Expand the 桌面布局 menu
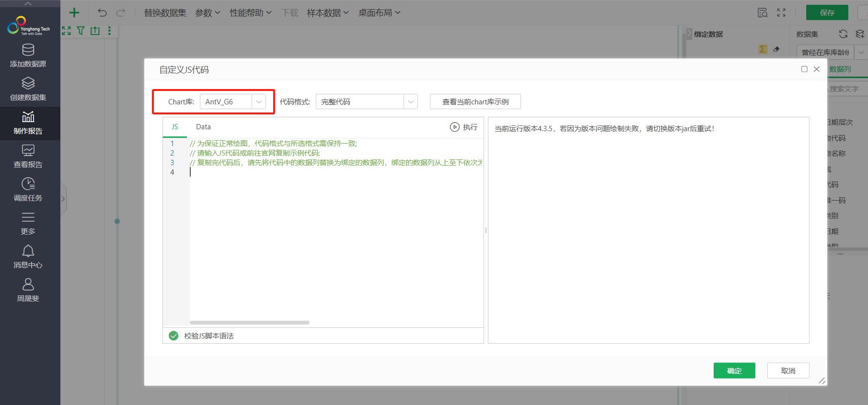 379,13
